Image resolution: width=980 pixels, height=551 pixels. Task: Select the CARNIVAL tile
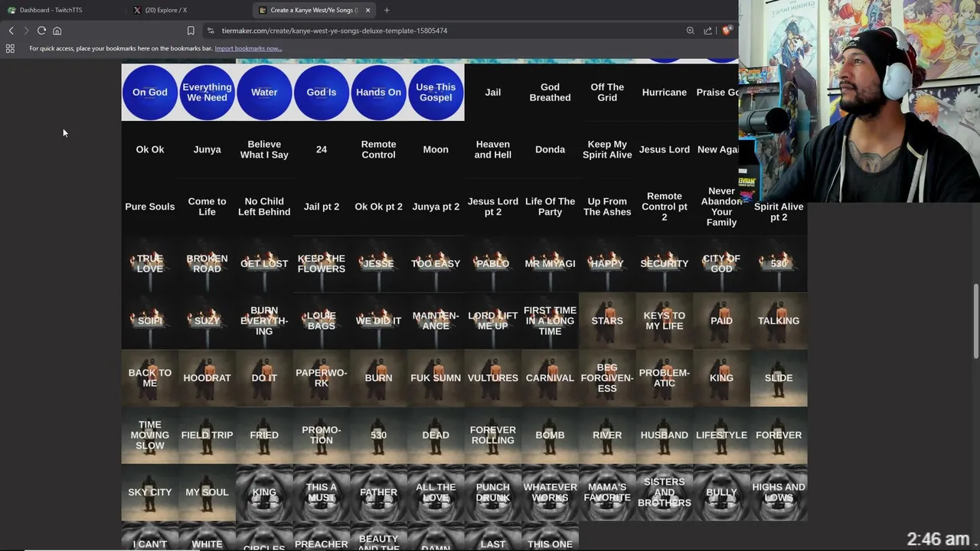[x=550, y=378]
